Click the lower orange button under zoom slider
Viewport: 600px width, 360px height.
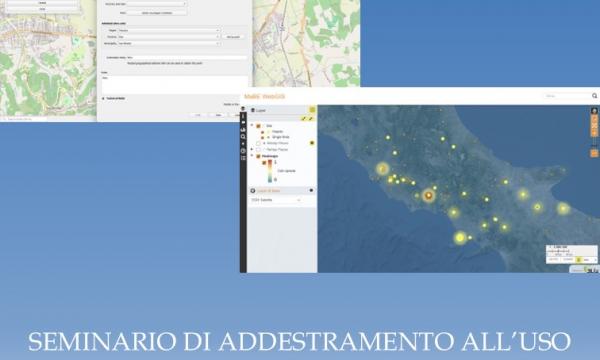pos(594,153)
